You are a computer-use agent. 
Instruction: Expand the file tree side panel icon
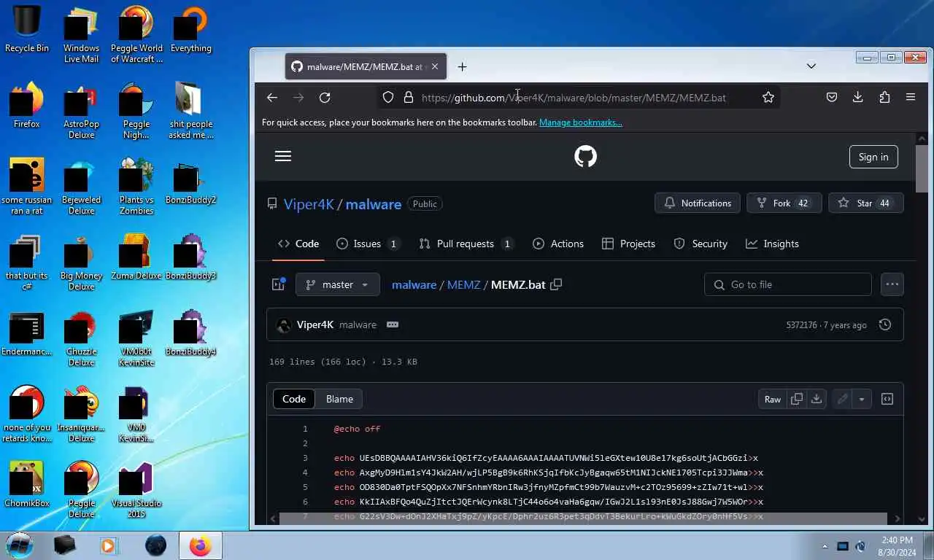[278, 284]
